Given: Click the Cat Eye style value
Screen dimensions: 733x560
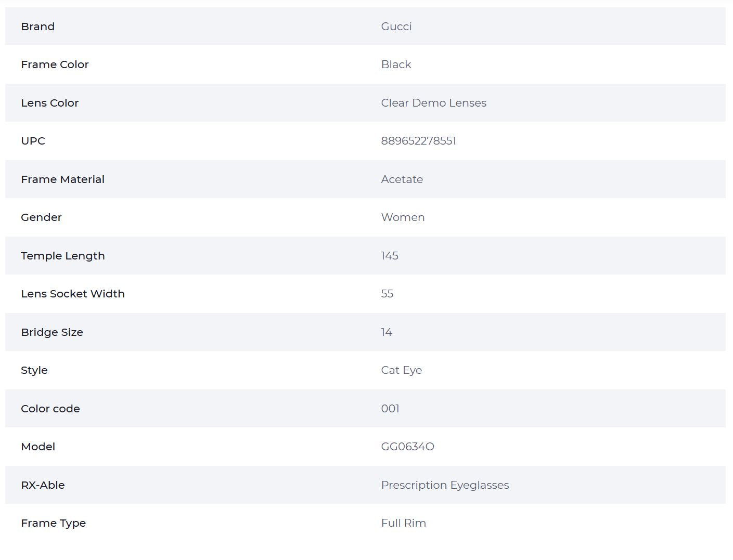Looking at the screenshot, I should pos(401,370).
